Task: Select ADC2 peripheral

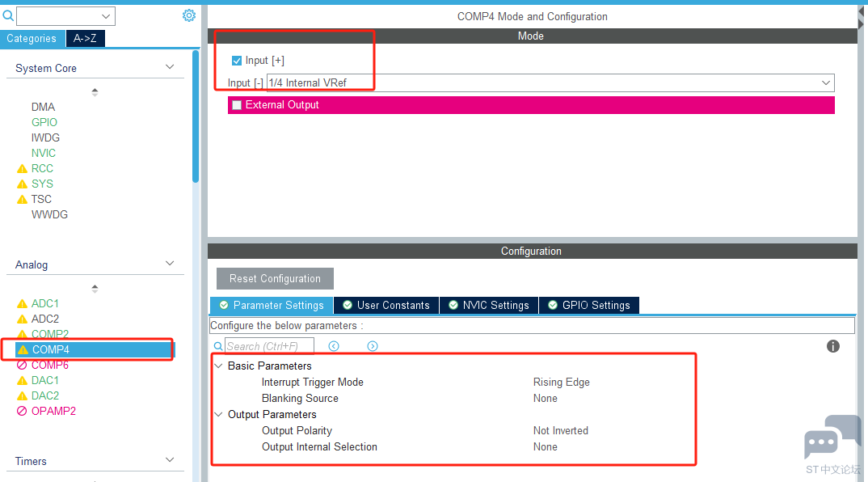Action: (44, 319)
